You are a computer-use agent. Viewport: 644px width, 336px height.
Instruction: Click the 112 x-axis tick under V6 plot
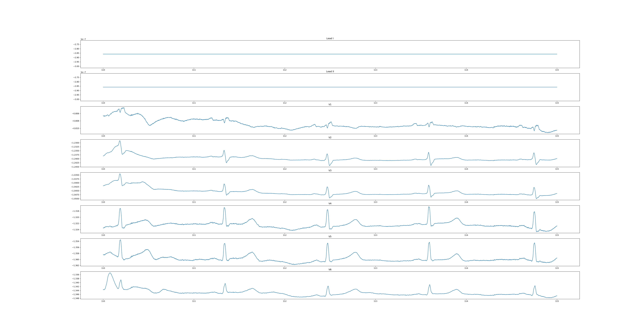(x=285, y=301)
